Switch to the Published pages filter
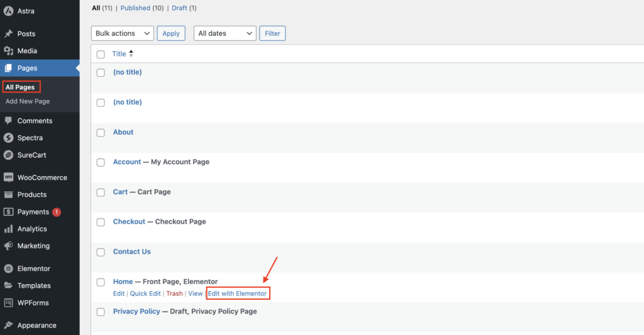The height and width of the screenshot is (335, 644). pos(135,8)
